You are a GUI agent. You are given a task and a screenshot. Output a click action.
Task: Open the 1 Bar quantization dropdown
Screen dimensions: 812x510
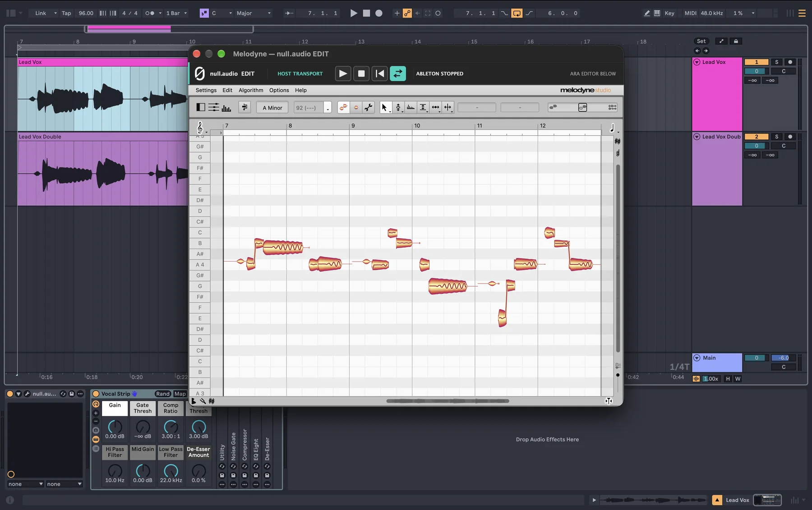click(176, 13)
